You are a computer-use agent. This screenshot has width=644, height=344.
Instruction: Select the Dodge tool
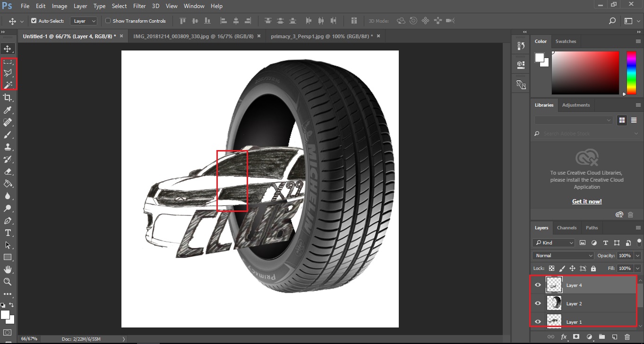coord(8,208)
